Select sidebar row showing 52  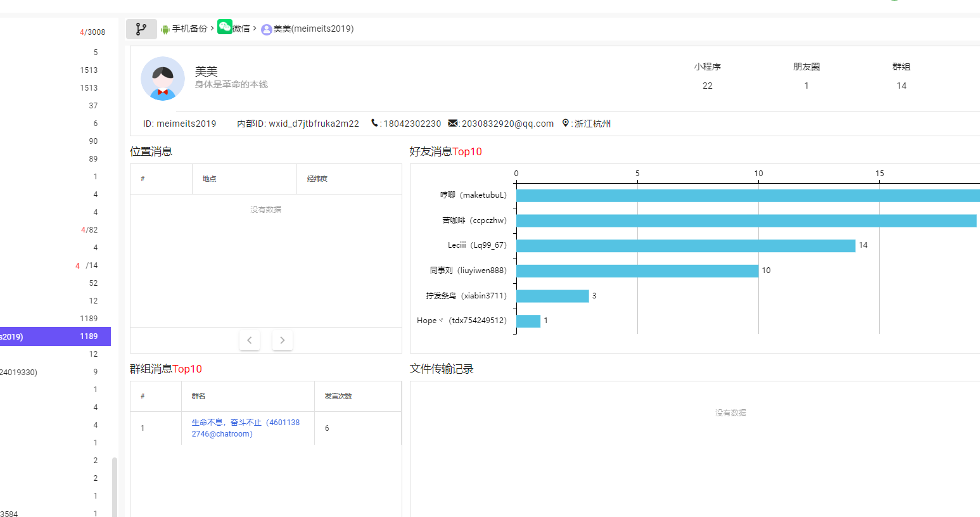55,283
